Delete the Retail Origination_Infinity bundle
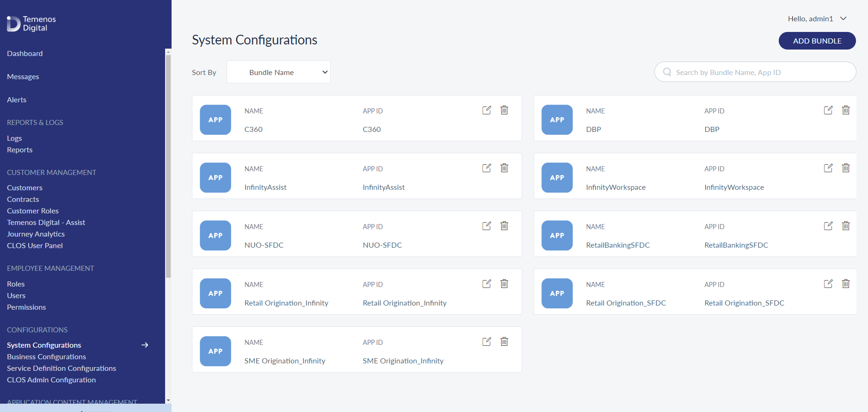This screenshot has width=868, height=412. [504, 284]
